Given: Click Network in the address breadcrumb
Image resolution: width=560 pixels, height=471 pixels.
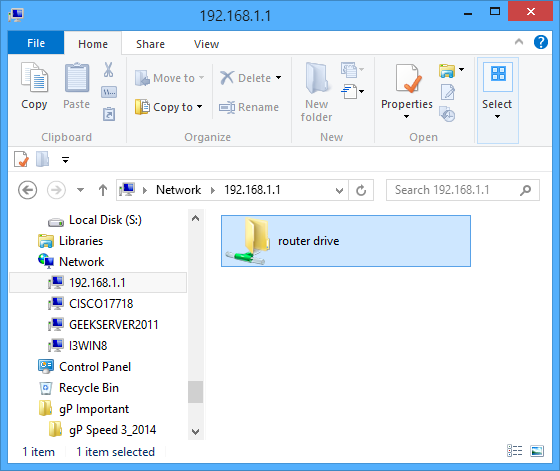Looking at the screenshot, I should point(179,190).
